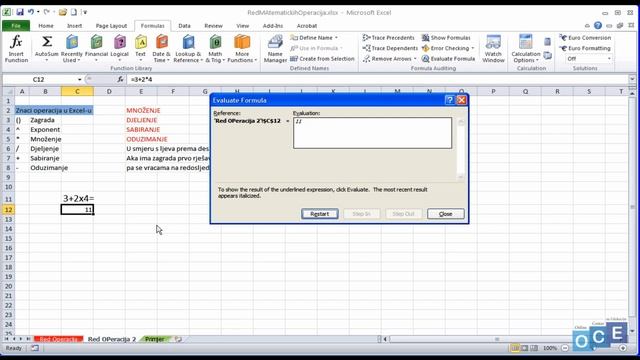
Task: Click into the formula bar input
Action: 378,79
